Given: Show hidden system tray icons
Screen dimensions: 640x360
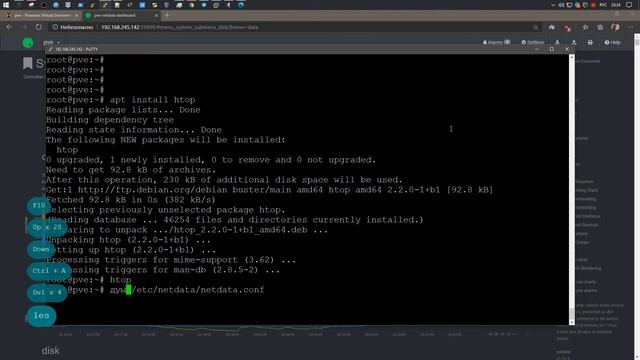Looking at the screenshot, I should [553, 5].
